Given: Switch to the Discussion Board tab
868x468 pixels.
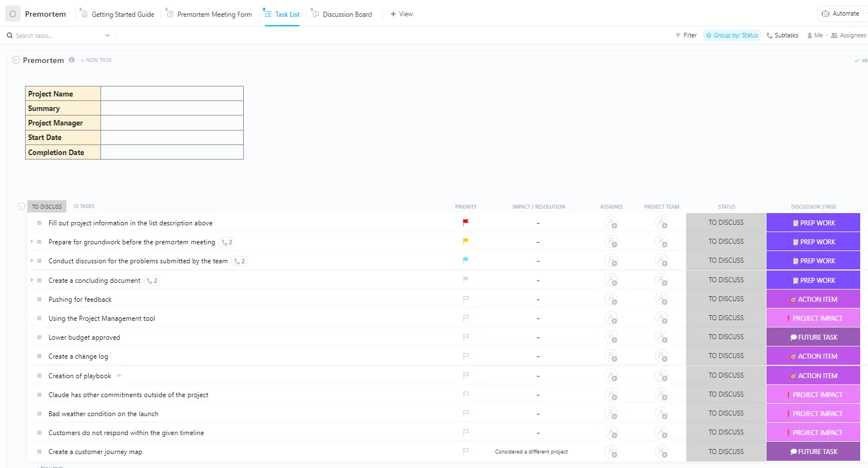Looking at the screenshot, I should 341,14.
